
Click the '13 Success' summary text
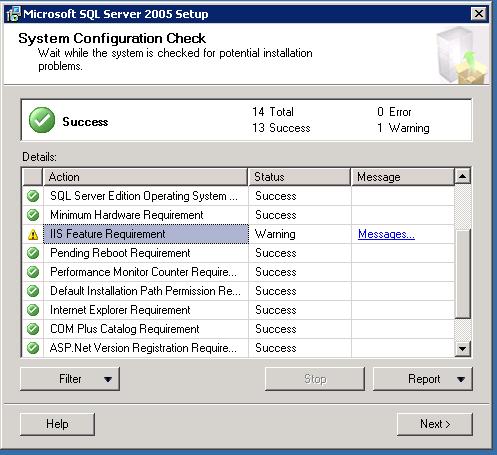pos(281,128)
